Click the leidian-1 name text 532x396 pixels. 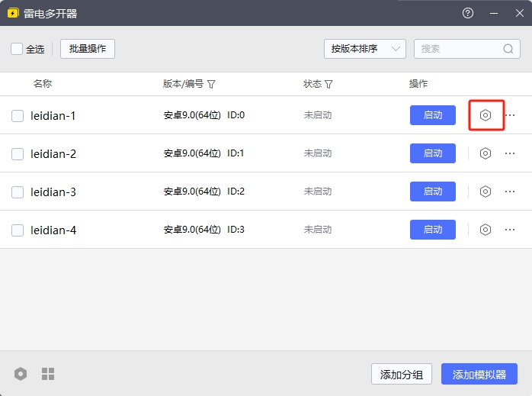tap(53, 116)
